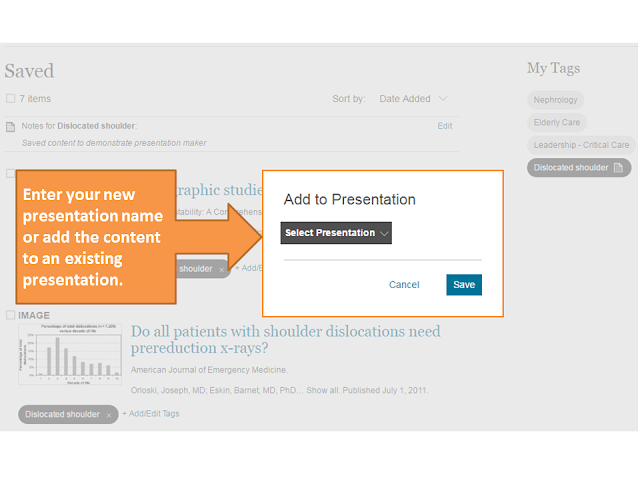Open the dislocations bar chart thumbnail

click(x=70, y=354)
